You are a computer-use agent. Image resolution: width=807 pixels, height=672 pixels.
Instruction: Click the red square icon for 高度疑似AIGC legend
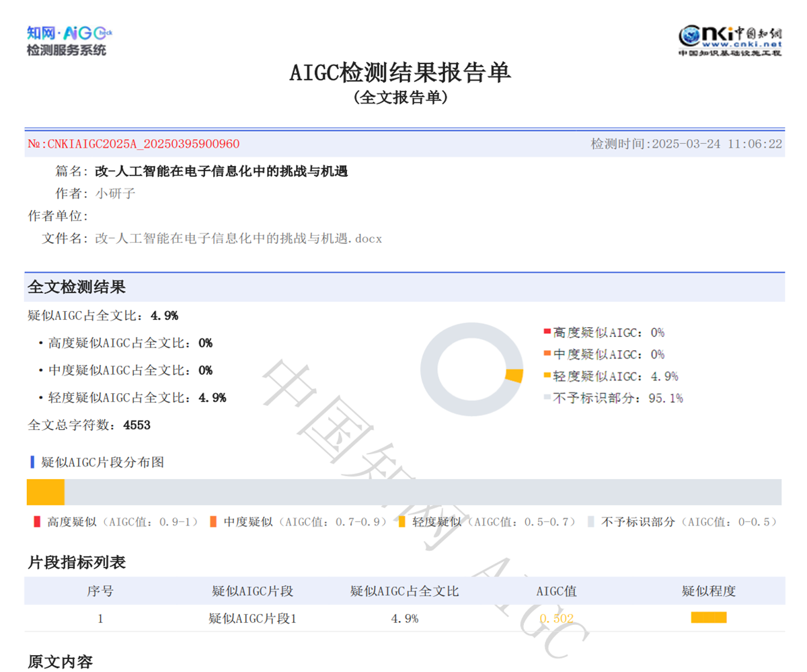coord(546,332)
